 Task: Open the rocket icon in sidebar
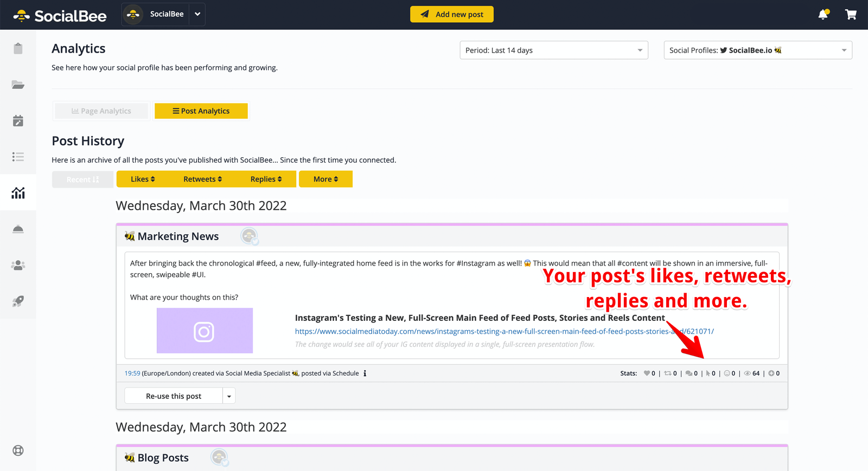click(18, 301)
